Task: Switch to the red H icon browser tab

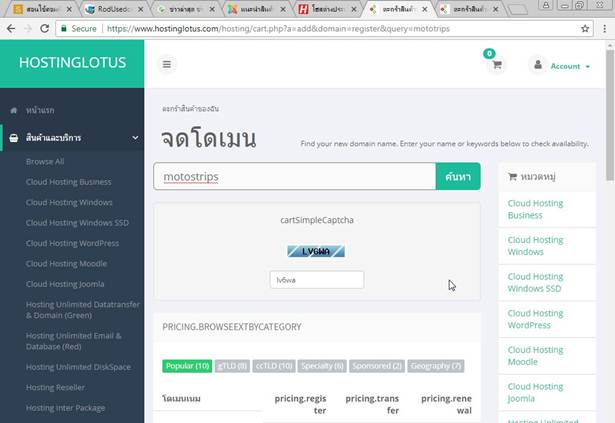Action: tap(326, 9)
